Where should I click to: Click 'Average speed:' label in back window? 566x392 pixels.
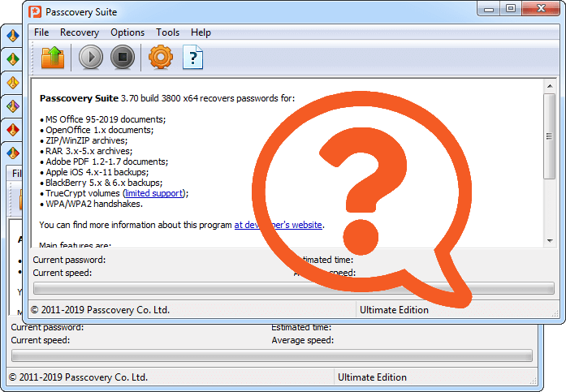(303, 340)
